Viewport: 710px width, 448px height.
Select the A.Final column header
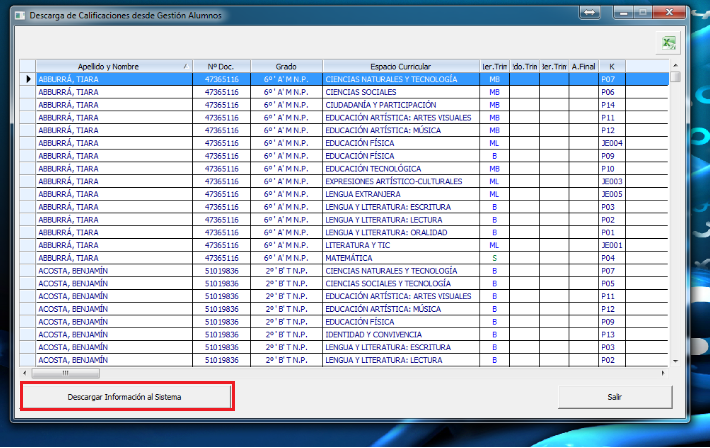583,66
